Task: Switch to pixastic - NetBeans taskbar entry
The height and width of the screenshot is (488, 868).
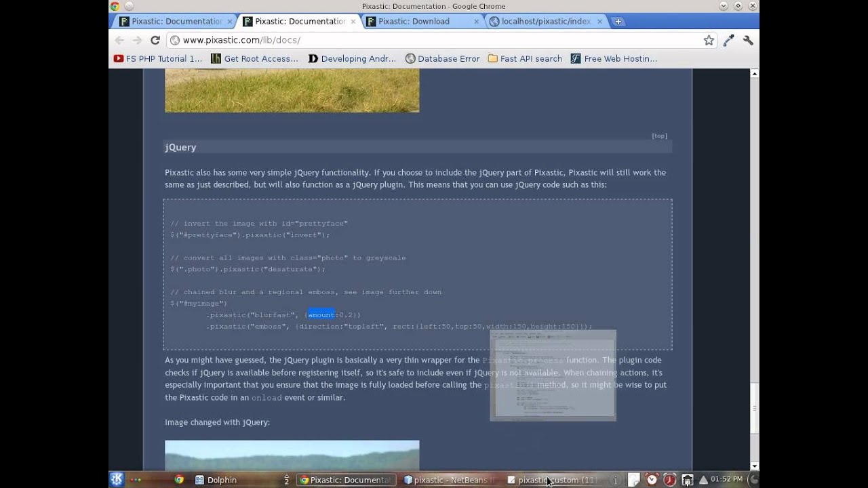Action: [x=450, y=480]
